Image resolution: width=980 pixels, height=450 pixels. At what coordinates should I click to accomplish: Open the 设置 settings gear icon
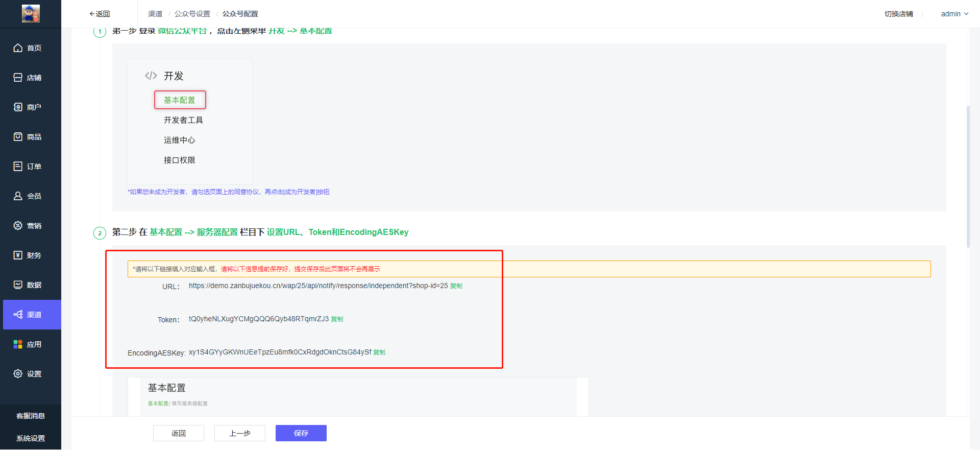[x=18, y=374]
